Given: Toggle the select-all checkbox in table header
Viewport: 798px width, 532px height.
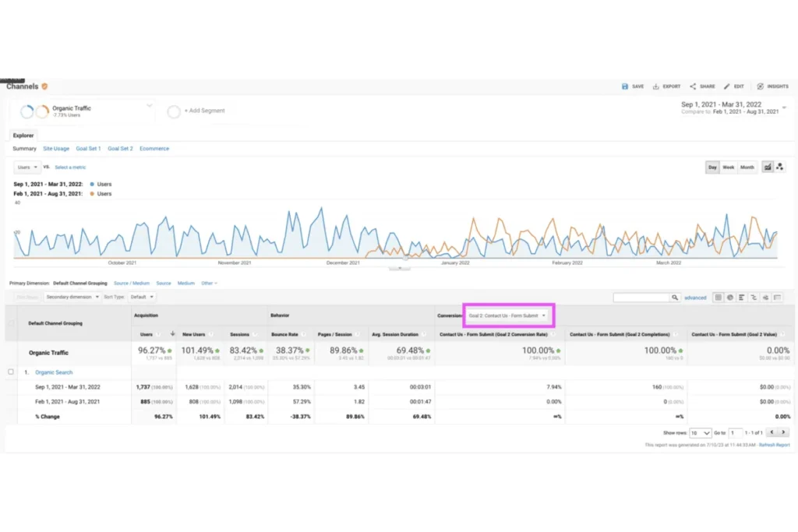Looking at the screenshot, I should point(11,322).
